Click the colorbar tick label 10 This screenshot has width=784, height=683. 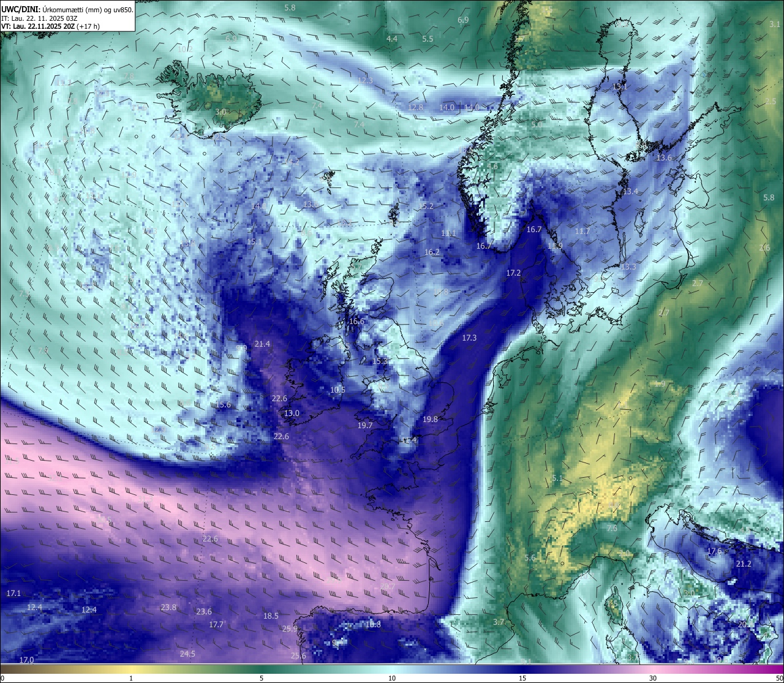392,678
